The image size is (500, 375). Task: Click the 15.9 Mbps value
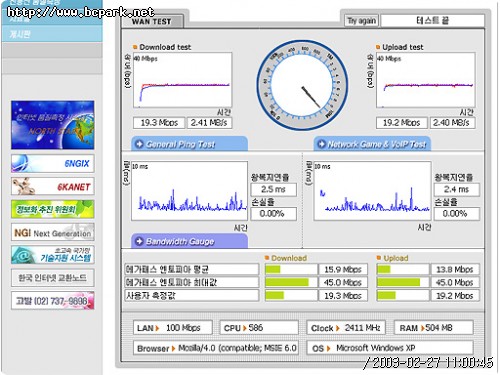pyautogui.click(x=343, y=269)
